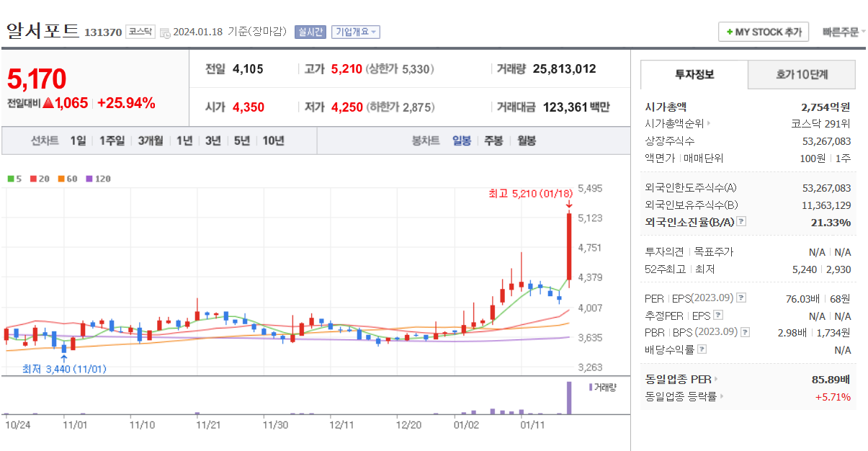The width and height of the screenshot is (868, 451).
Task: Click the 최고 5,210 (01/18) chart marker
Action: coord(530,193)
